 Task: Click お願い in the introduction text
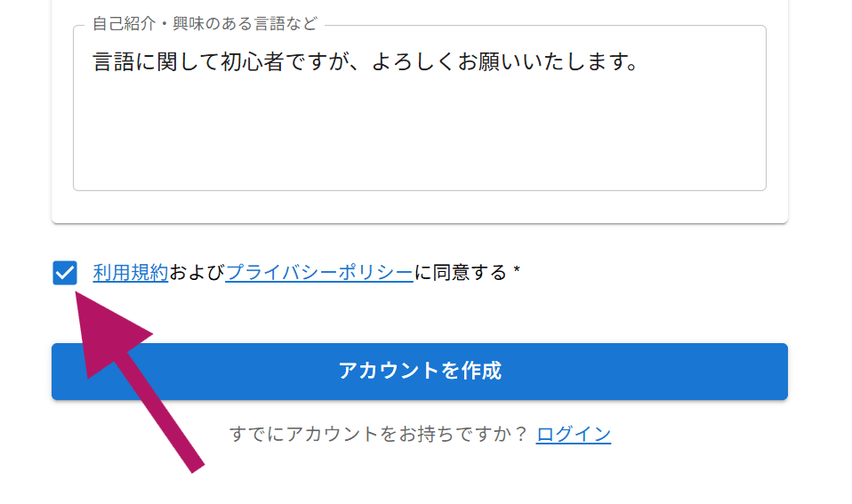click(505, 62)
